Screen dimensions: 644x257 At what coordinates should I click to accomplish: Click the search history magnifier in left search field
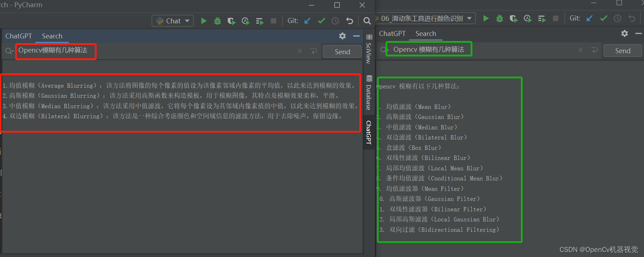(9, 51)
